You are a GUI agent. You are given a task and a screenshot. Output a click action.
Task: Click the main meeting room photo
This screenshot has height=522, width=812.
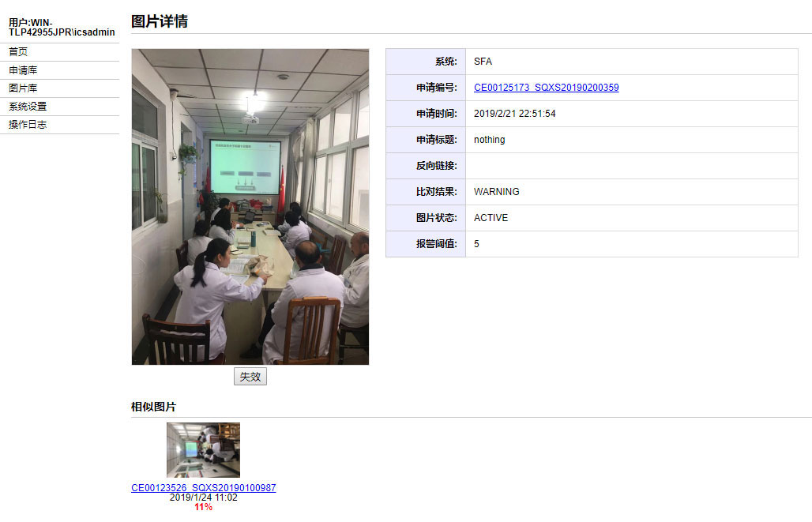pyautogui.click(x=250, y=207)
